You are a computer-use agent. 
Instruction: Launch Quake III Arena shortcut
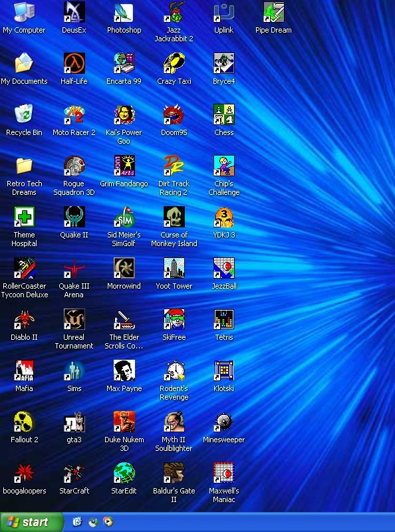coord(74,269)
